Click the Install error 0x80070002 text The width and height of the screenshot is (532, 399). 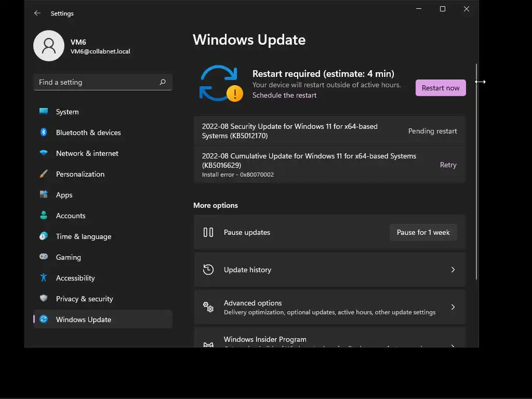click(x=238, y=175)
